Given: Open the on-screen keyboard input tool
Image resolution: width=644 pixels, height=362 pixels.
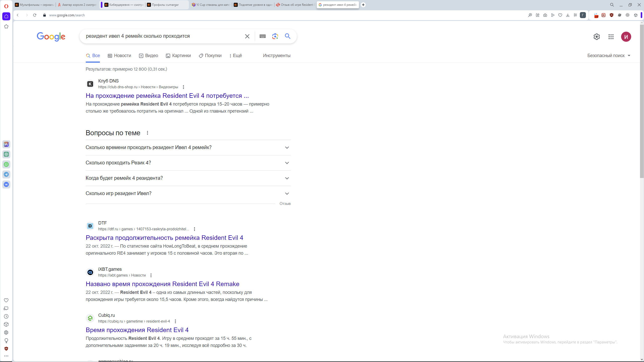Looking at the screenshot, I should click(x=262, y=36).
